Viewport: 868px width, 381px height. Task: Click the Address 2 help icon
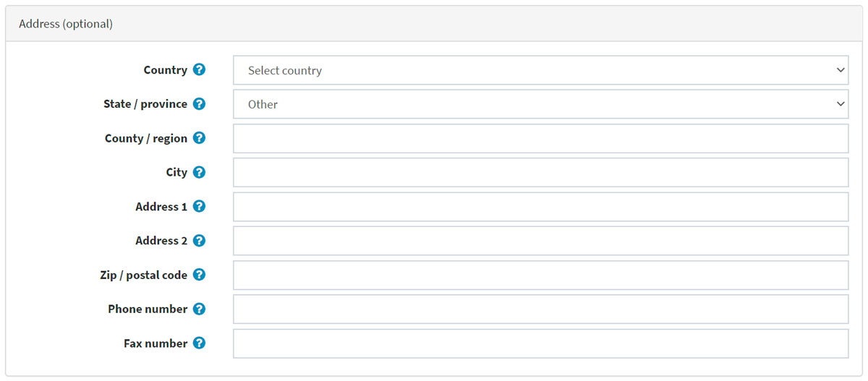pyautogui.click(x=200, y=241)
